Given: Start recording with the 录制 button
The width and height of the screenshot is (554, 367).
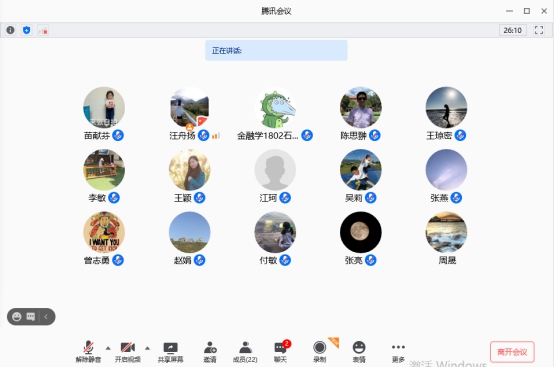Looking at the screenshot, I should tap(319, 352).
